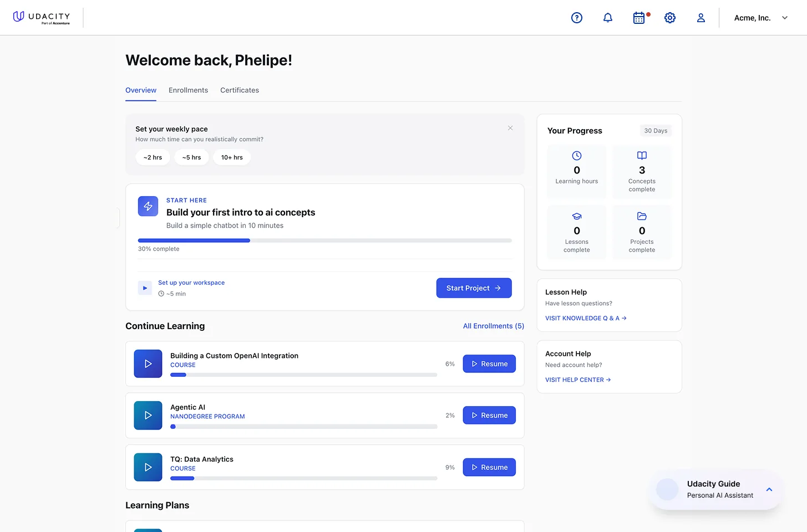Viewport: 807px width, 532px height.
Task: Open the 30 Days progress range selector
Action: click(x=656, y=131)
